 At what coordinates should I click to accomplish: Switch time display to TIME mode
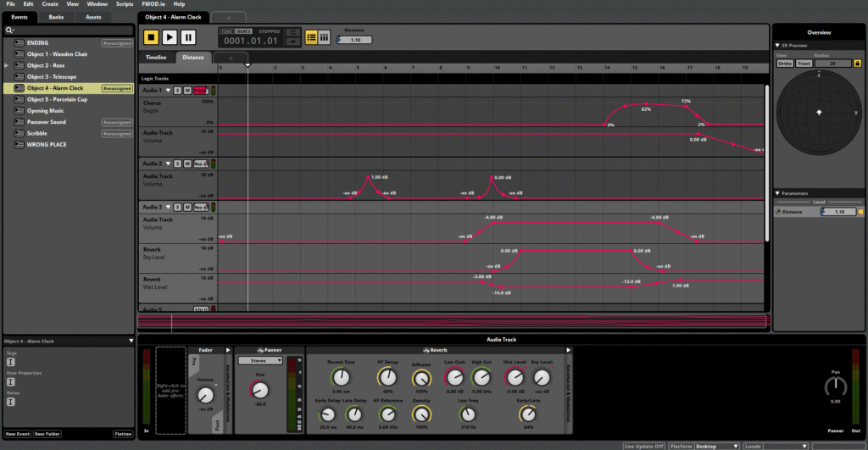point(227,31)
